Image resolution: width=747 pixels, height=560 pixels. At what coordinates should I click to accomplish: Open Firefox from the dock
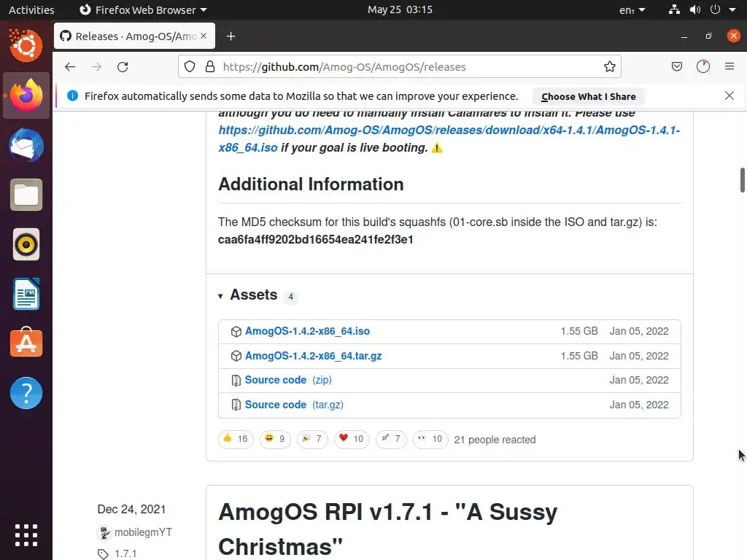pyautogui.click(x=26, y=96)
